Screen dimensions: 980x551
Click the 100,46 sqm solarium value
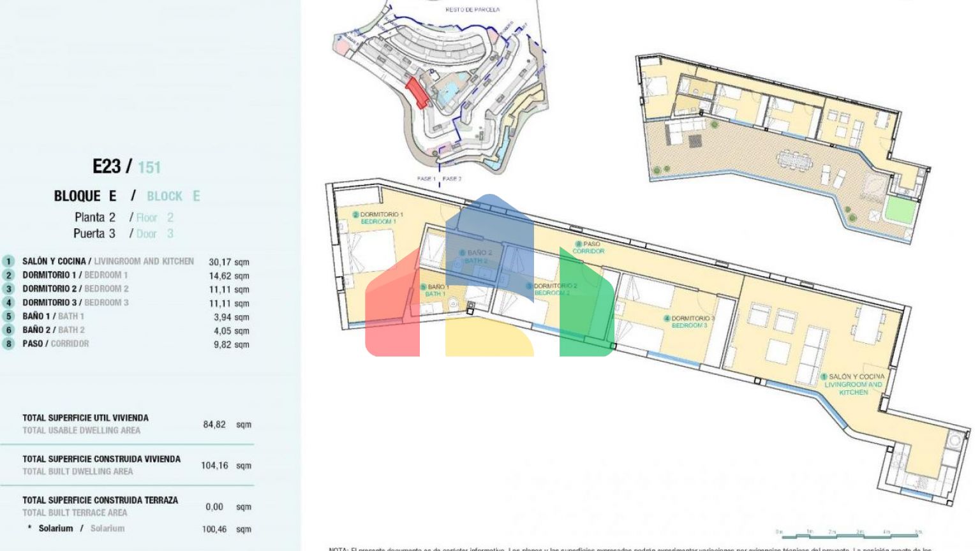pos(226,529)
